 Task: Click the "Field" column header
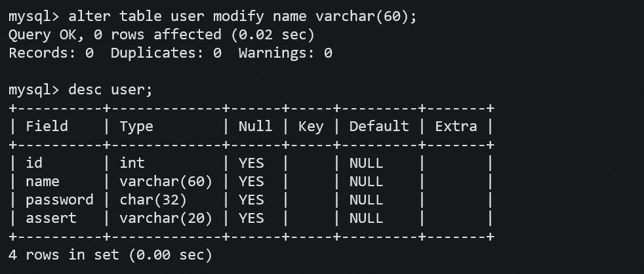click(47, 127)
